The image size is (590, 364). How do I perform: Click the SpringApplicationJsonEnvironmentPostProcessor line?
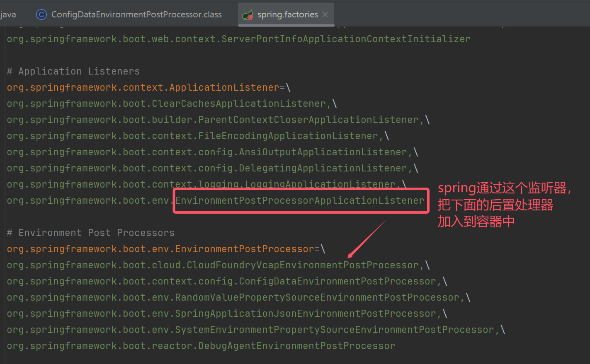(227, 313)
